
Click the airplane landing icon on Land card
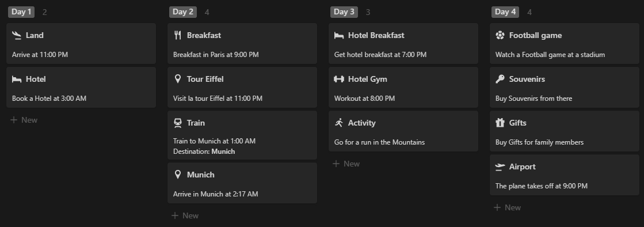[x=17, y=35]
